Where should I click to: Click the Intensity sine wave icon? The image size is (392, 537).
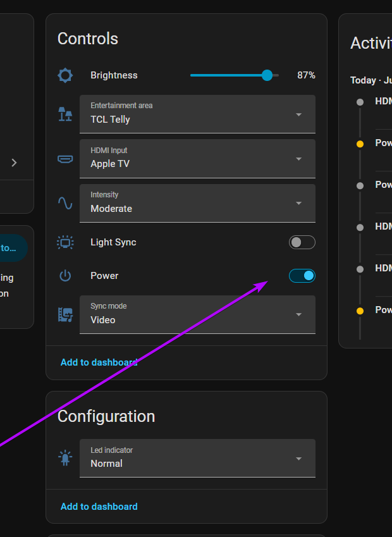[65, 203]
